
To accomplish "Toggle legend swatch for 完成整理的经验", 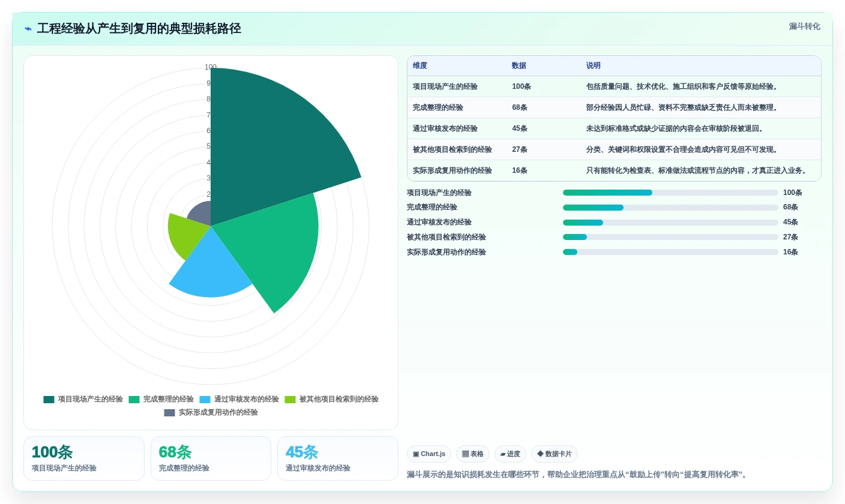I will click(x=134, y=399).
